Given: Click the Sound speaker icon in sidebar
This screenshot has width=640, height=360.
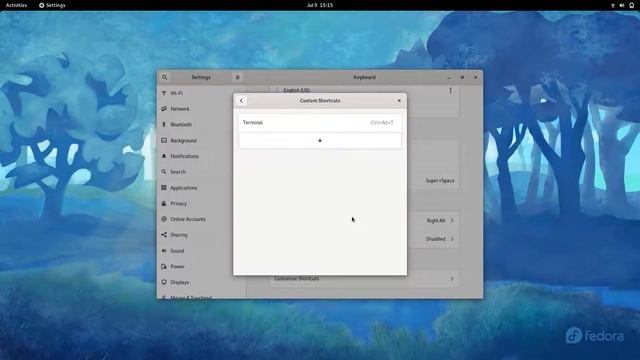Looking at the screenshot, I should (164, 251).
